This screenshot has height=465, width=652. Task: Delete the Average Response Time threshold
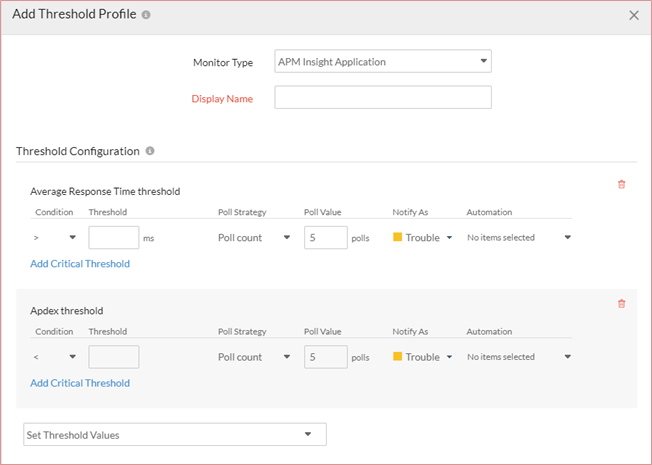coord(621,184)
